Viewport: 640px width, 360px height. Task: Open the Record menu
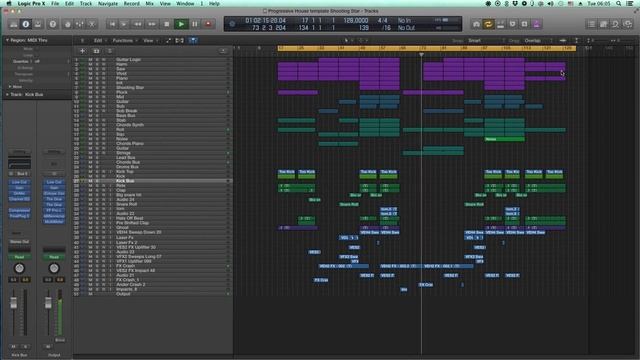click(x=131, y=3)
